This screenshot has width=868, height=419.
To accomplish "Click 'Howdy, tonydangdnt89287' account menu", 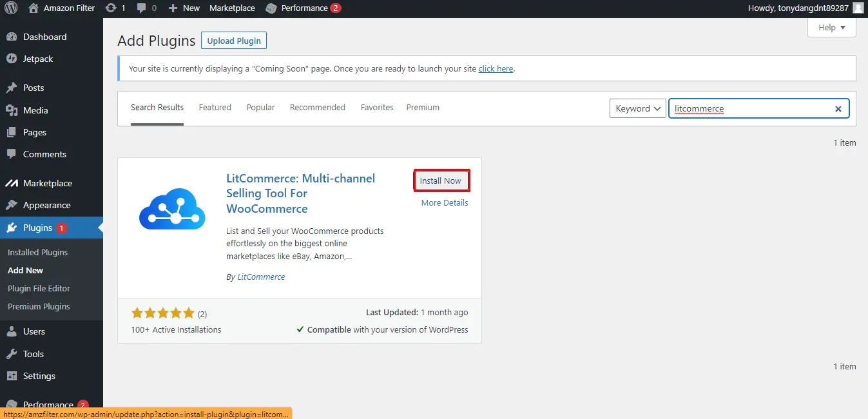I will tap(798, 8).
